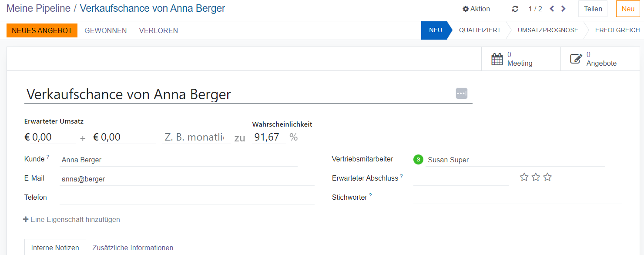The image size is (644, 255).
Task: Click the refresh record icon
Action: pos(515,9)
